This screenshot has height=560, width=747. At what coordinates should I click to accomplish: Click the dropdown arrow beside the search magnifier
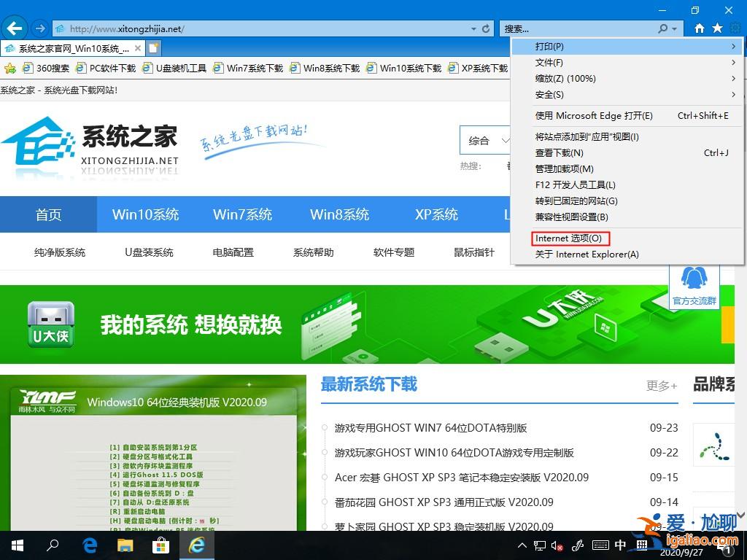click(674, 28)
